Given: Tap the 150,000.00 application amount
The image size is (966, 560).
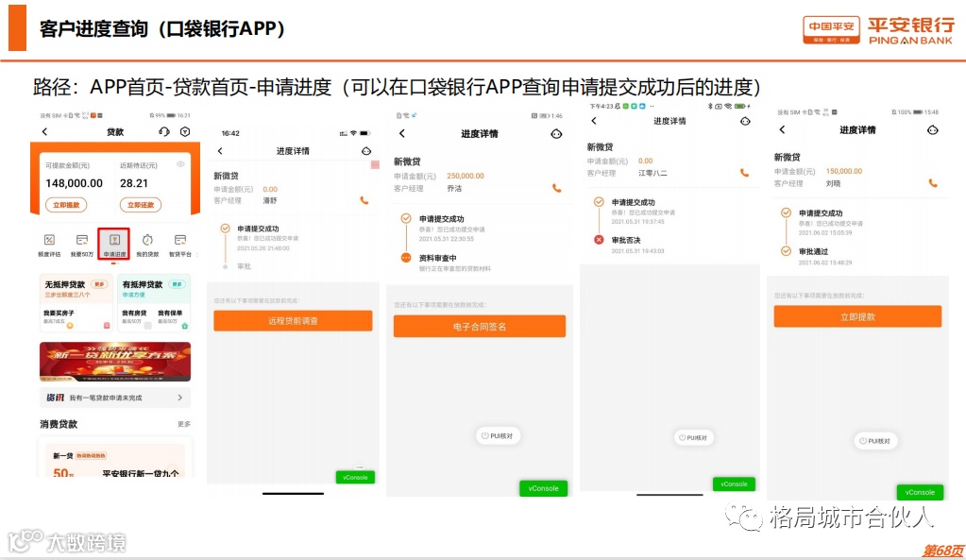Looking at the screenshot, I should click(x=844, y=171).
